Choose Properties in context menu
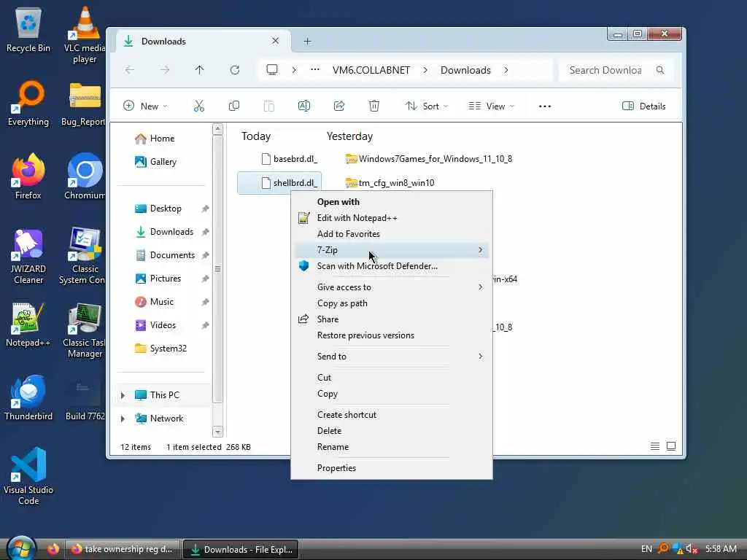 click(x=392, y=468)
